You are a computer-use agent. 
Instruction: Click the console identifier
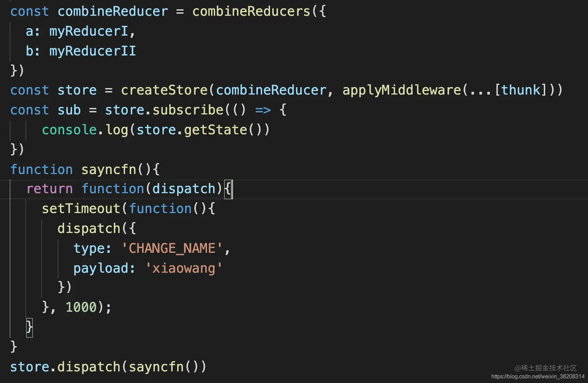coord(69,130)
